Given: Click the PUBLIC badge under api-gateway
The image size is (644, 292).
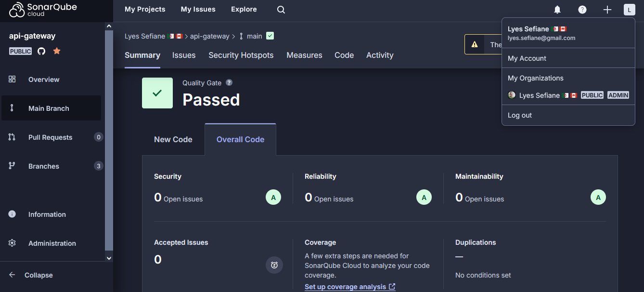Looking at the screenshot, I should pos(21,51).
